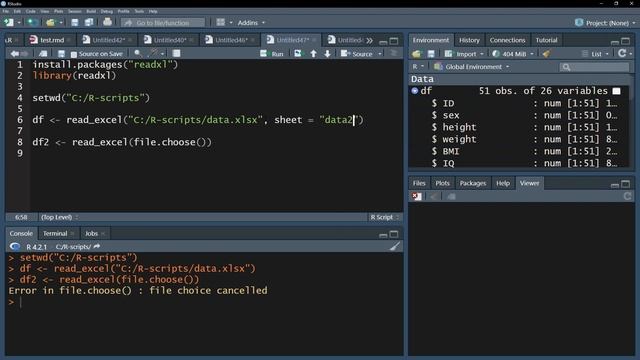Switch to the Help tab
This screenshot has height=360, width=640.
[503, 183]
